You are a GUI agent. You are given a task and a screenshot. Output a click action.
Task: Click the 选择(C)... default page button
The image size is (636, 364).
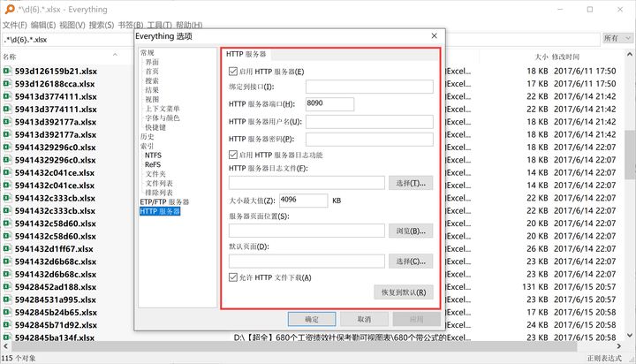tap(411, 262)
